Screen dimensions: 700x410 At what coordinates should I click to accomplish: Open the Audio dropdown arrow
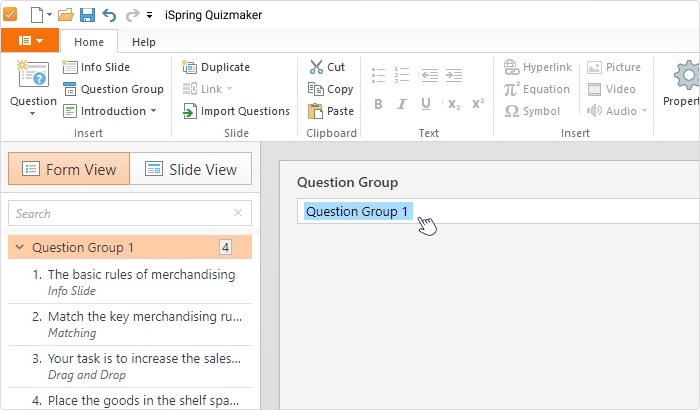[644, 110]
